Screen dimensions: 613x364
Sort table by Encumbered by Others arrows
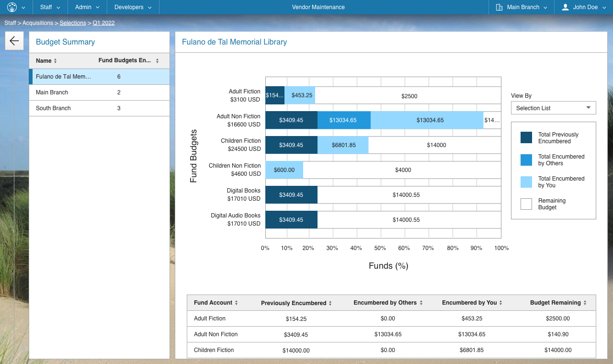[x=421, y=303]
